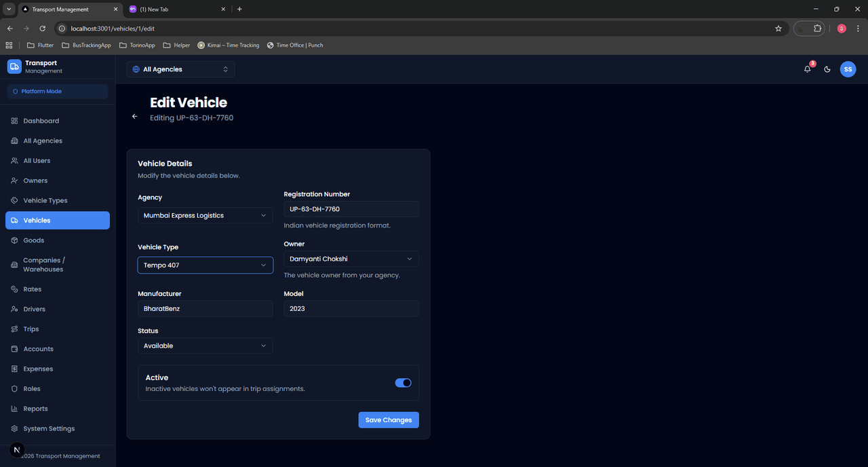868x467 pixels.
Task: Click the Transport Management truck logo
Action: tap(14, 67)
